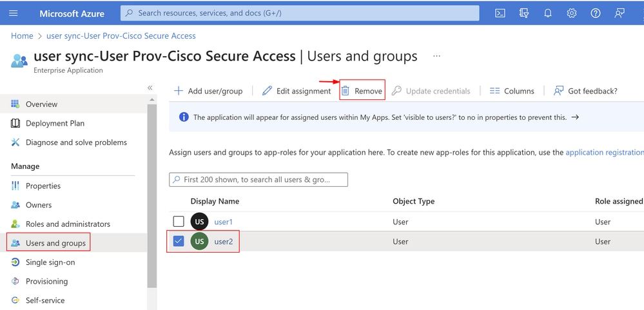Click the Properties bars icon
The height and width of the screenshot is (310, 644).
15,186
